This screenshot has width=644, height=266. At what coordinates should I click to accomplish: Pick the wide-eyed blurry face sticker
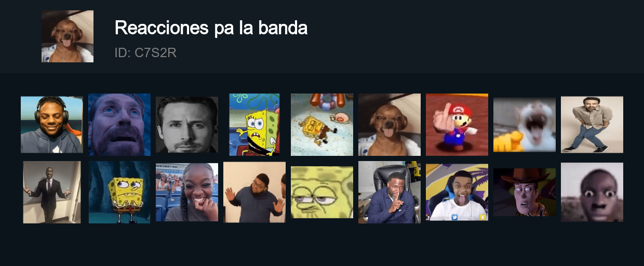coord(592,192)
